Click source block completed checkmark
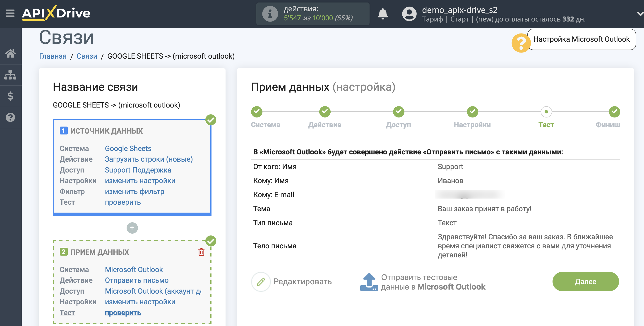This screenshot has height=326, width=644. 211,120
